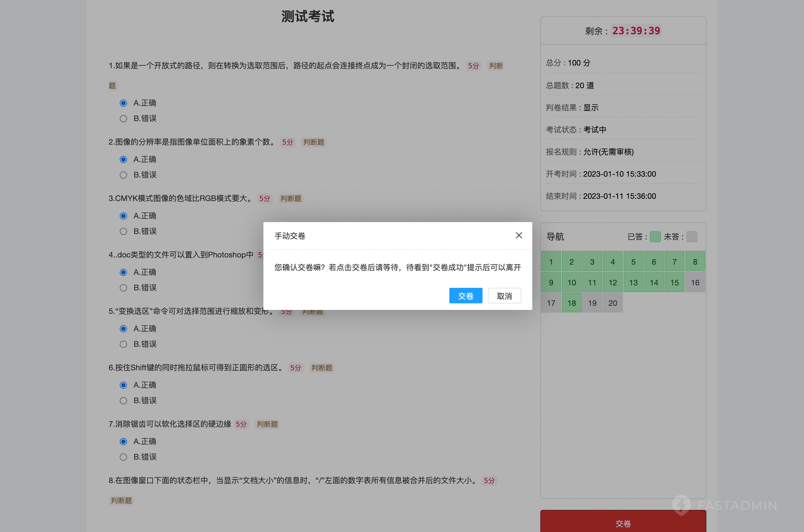
Task: Go to question 8 navigation tile
Action: click(695, 262)
